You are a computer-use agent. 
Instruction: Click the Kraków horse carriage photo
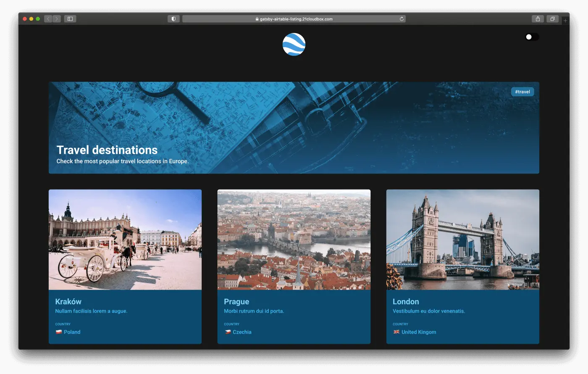point(125,240)
